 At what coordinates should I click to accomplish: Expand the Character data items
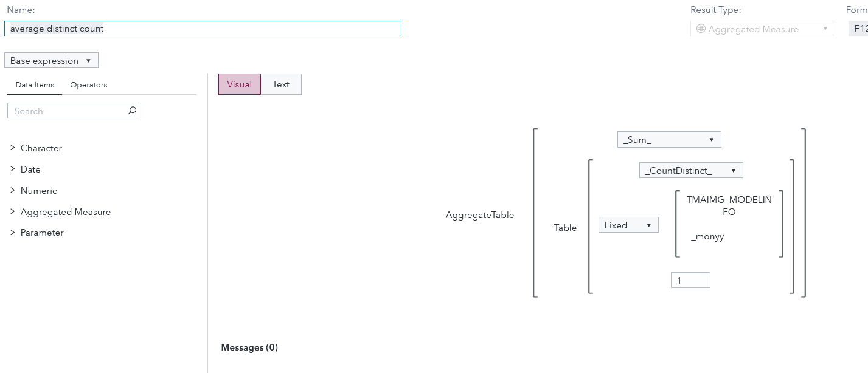pyautogui.click(x=13, y=148)
